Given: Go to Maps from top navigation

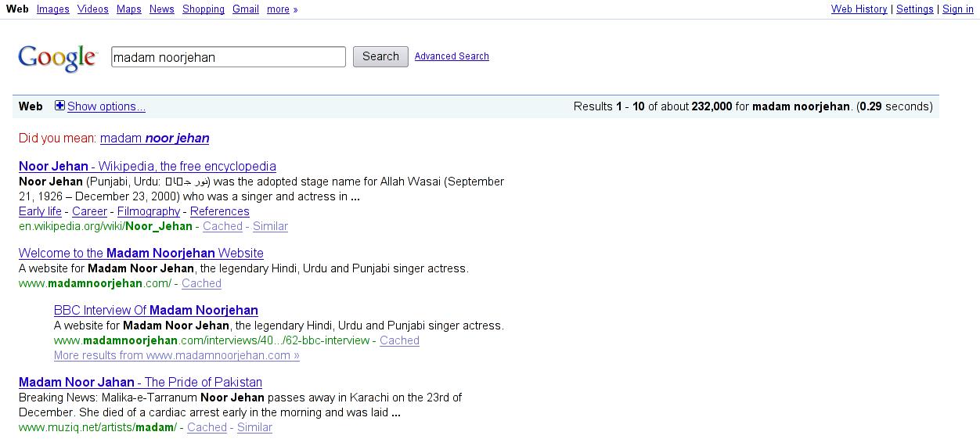Looking at the screenshot, I should tap(129, 9).
